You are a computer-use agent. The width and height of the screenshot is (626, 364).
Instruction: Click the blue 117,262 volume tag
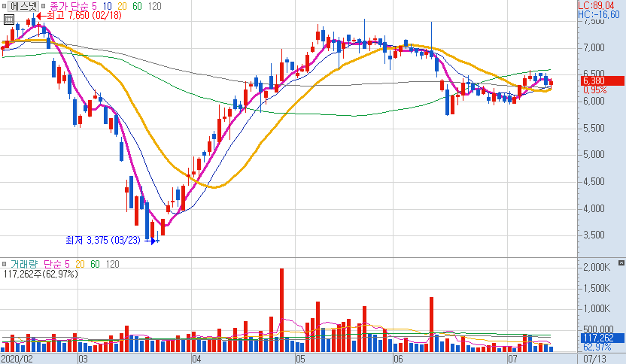point(602,338)
